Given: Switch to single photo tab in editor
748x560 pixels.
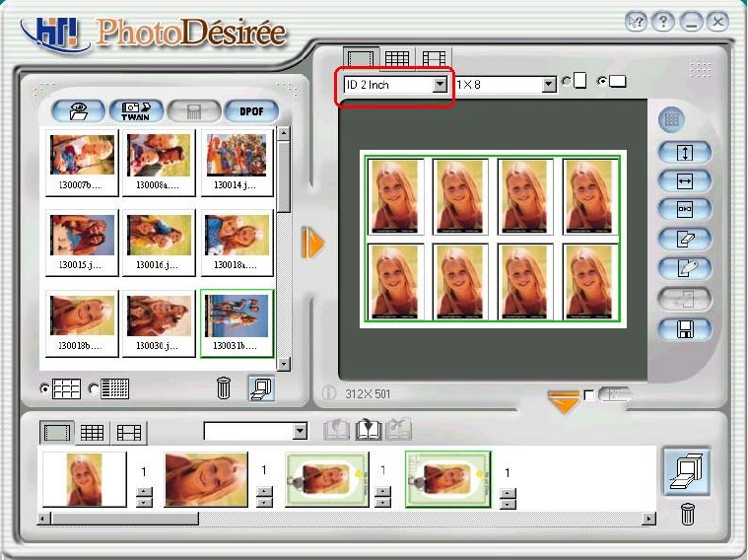Looking at the screenshot, I should pyautogui.click(x=361, y=59).
